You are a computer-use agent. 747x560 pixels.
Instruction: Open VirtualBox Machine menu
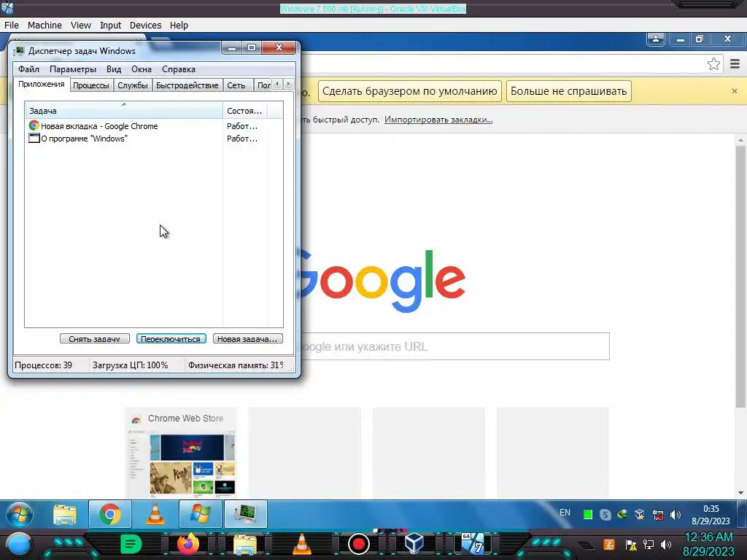[44, 26]
